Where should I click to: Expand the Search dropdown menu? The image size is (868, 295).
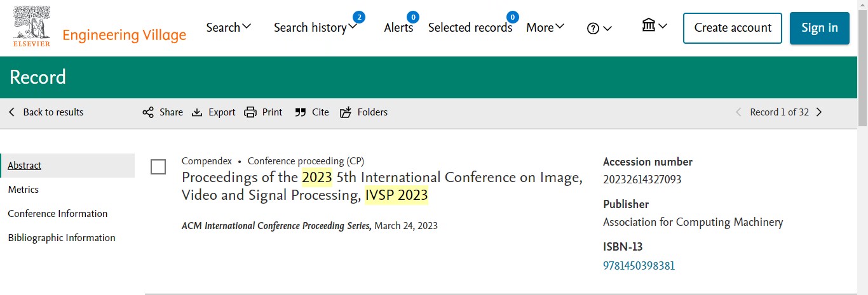click(229, 27)
